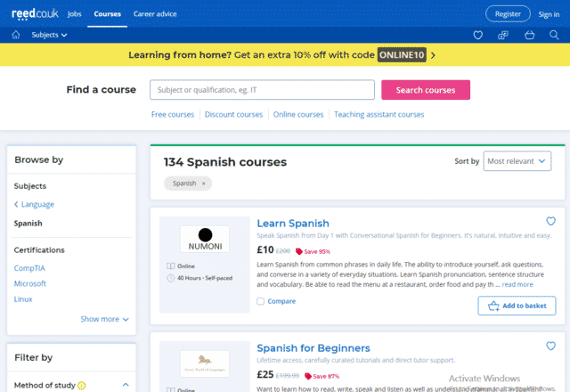Screen dimensions: 570x392
Task: Click the search magnifier icon in header
Action: [x=554, y=35]
